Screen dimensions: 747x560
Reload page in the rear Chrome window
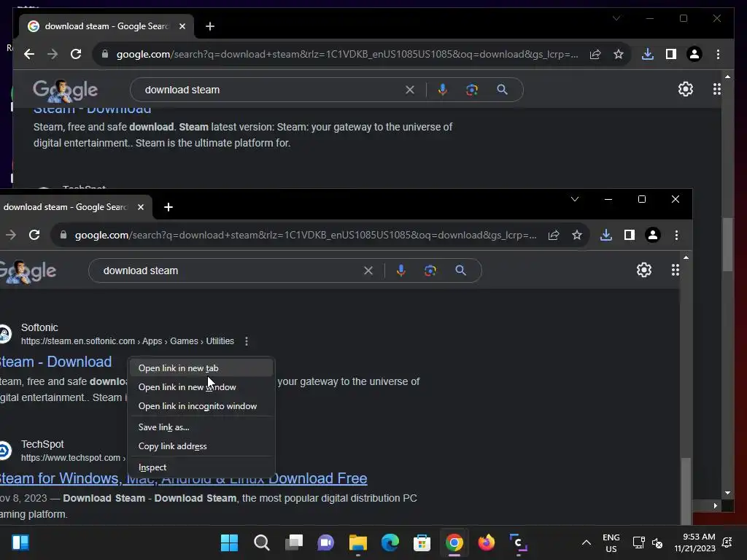(76, 54)
